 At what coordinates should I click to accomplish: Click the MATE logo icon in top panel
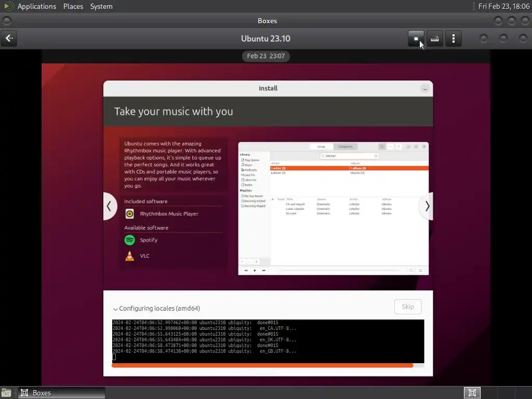8,6
